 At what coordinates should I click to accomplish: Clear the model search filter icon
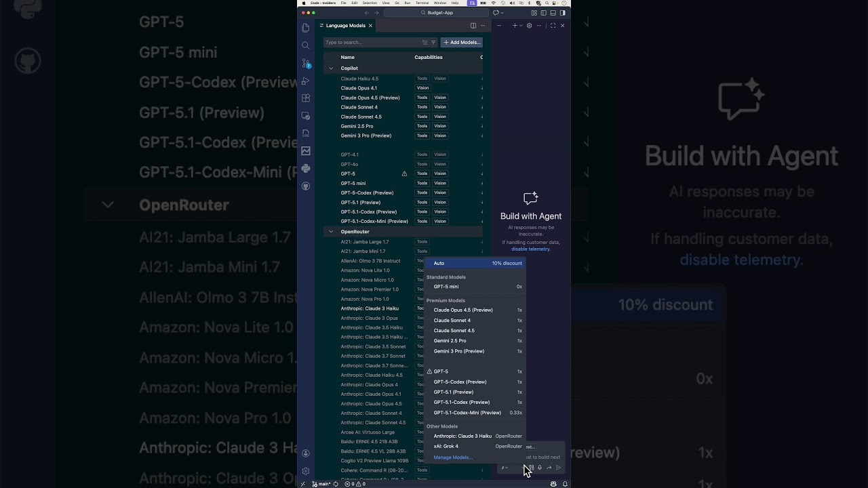(425, 42)
